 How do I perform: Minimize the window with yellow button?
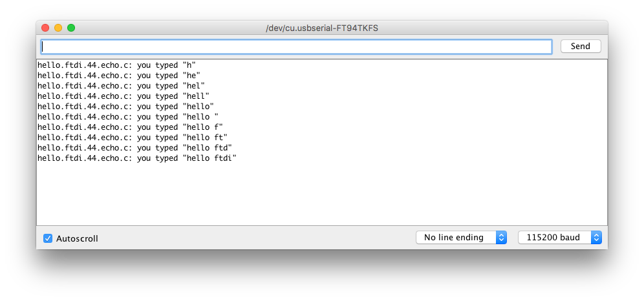58,28
